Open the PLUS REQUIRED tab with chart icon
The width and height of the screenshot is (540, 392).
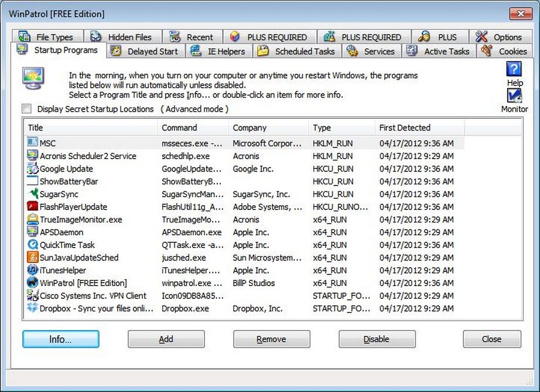(x=364, y=36)
